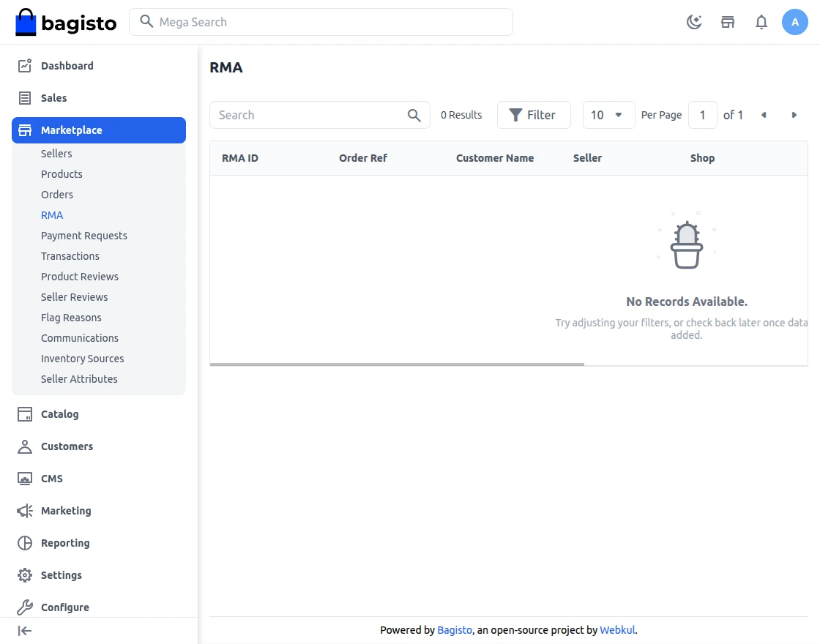Open the Dashboard icon in sidebar

point(25,66)
